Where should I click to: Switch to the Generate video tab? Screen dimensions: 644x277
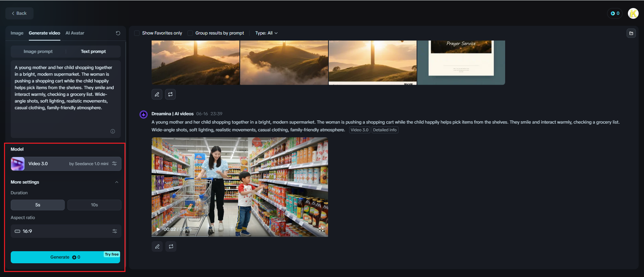[x=44, y=33]
